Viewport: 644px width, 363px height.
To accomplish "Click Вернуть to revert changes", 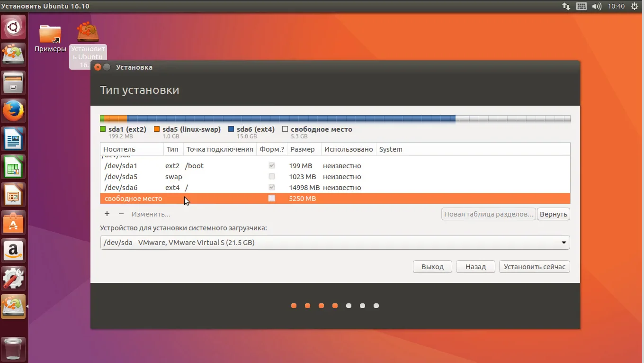I will (x=554, y=214).
